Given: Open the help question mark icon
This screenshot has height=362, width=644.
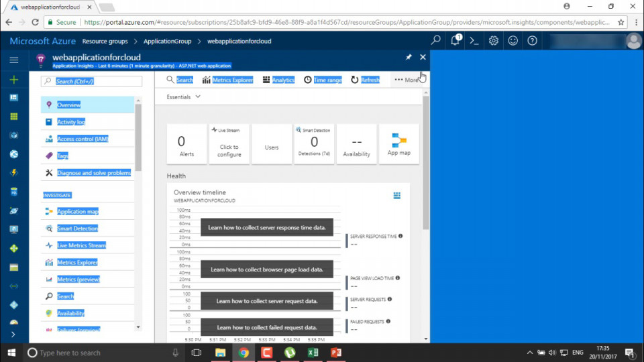Looking at the screenshot, I should (x=532, y=41).
